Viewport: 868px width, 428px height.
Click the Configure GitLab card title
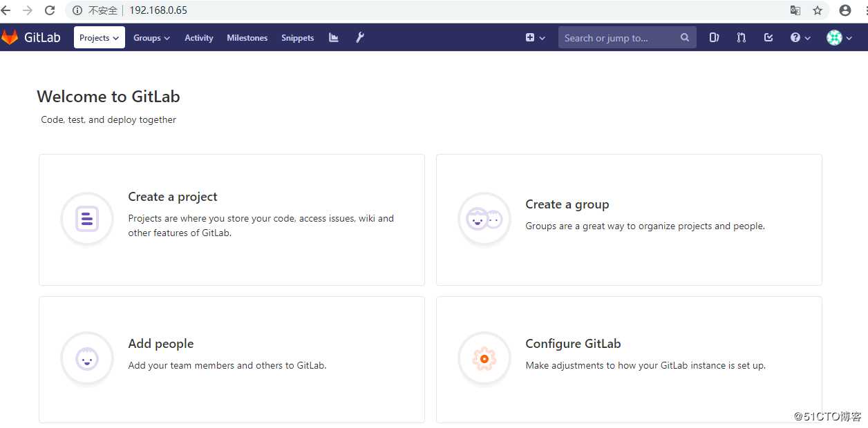573,344
